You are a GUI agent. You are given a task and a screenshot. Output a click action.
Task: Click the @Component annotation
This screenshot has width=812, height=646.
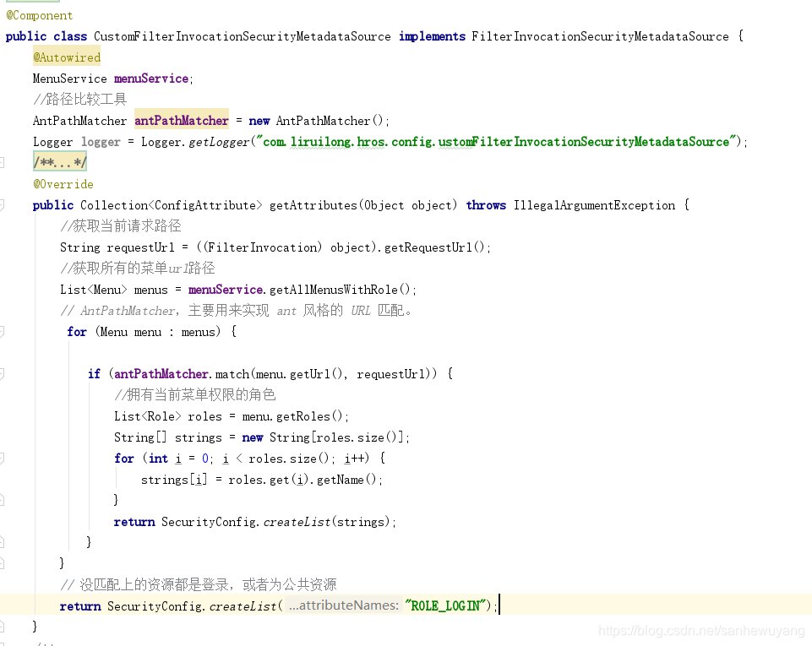point(40,15)
